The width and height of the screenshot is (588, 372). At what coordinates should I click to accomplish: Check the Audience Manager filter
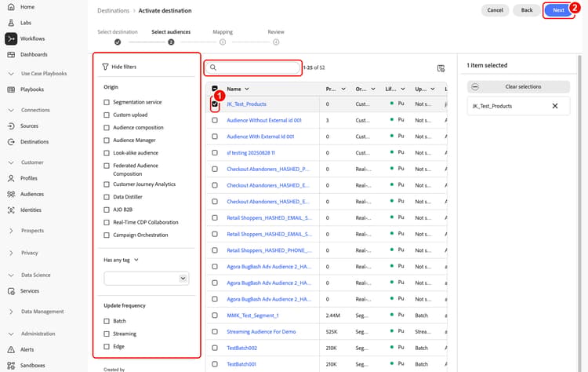tap(107, 140)
